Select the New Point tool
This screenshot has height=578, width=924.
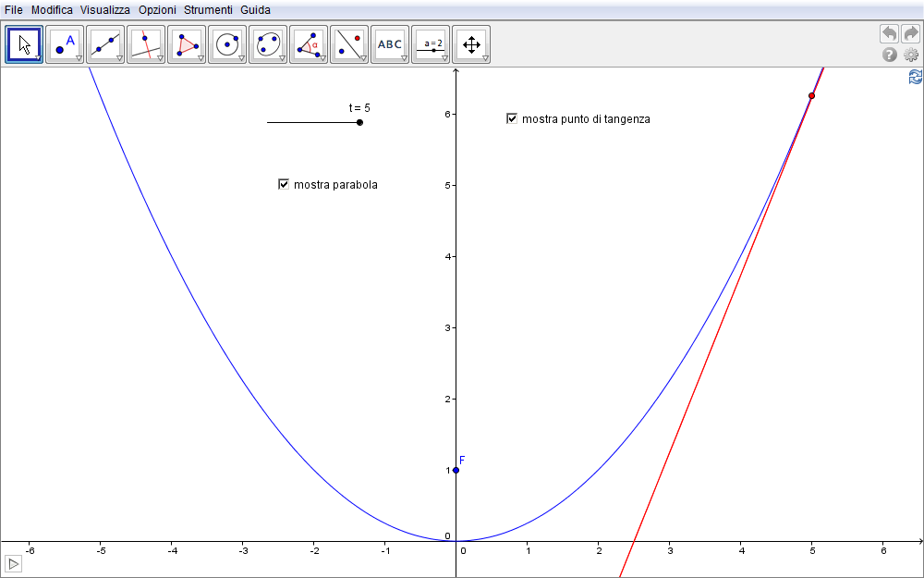pos(65,44)
